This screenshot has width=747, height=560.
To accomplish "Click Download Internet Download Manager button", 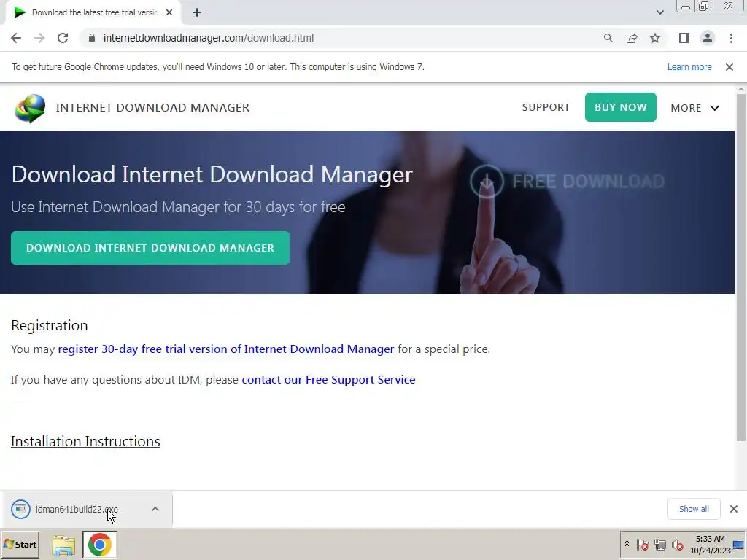I will [x=150, y=248].
